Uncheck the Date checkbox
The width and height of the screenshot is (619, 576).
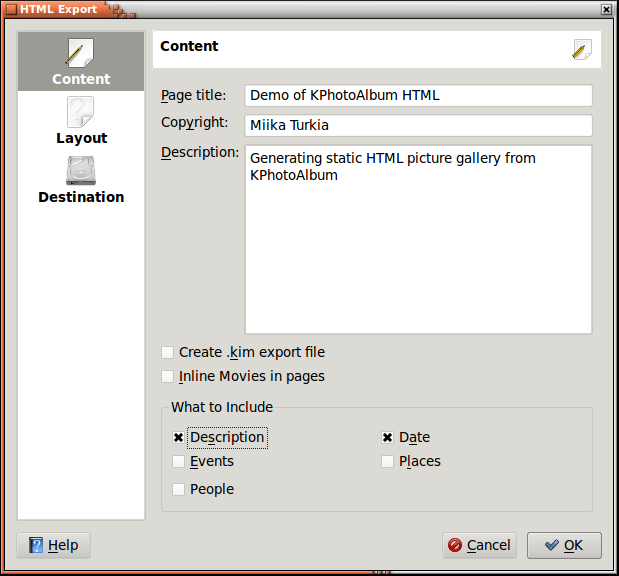click(x=387, y=438)
